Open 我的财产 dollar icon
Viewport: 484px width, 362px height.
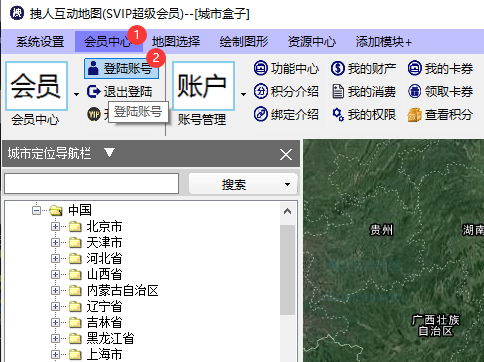337,68
